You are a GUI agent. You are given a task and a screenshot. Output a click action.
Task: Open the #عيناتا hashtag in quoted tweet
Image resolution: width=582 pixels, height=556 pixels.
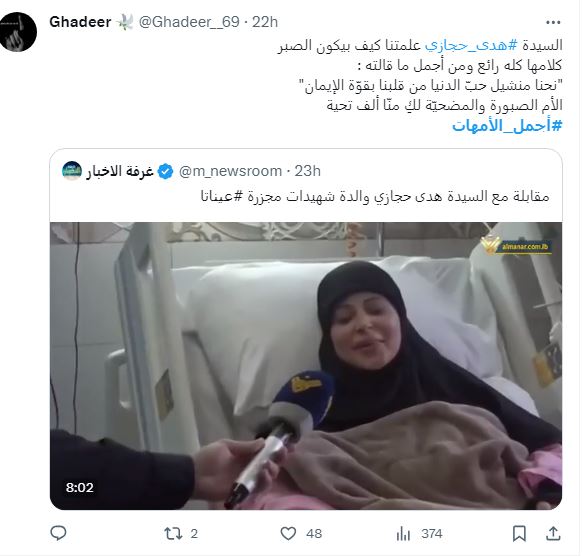[x=222, y=196]
